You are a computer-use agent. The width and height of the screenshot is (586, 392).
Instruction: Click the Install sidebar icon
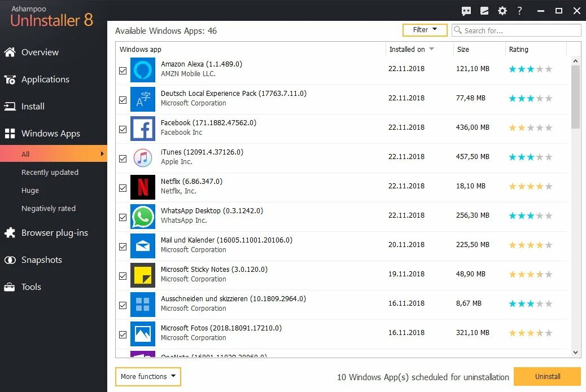(10, 107)
